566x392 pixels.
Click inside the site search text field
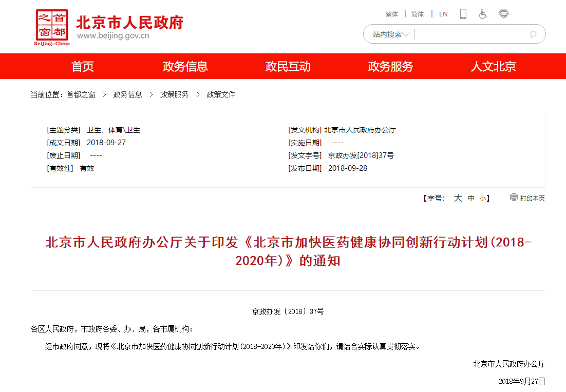pyautogui.click(x=470, y=34)
